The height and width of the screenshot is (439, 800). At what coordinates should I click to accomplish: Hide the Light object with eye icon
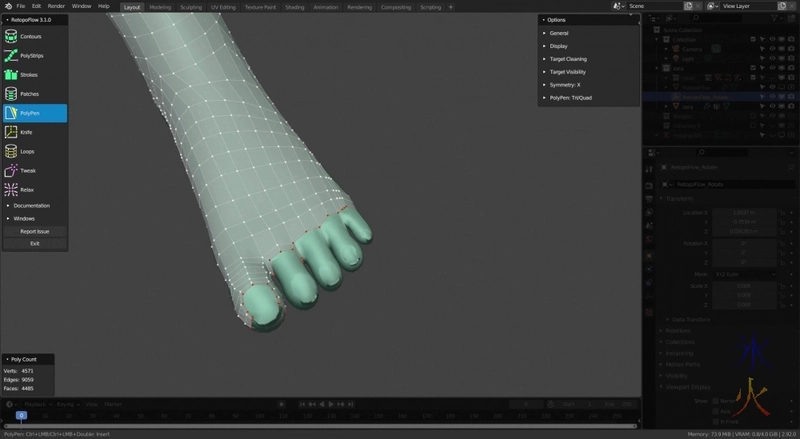coord(772,59)
